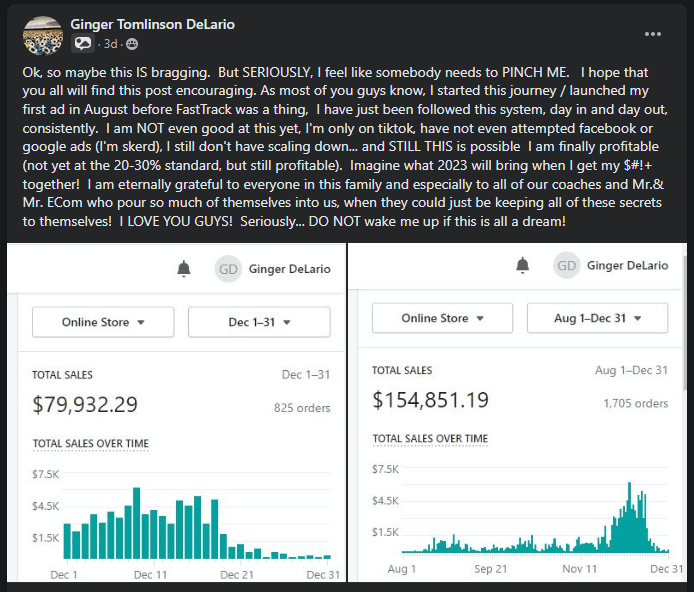
Task: Click the notification bell in the Aug 1–Dec 31 screenshot
Action: point(522,265)
